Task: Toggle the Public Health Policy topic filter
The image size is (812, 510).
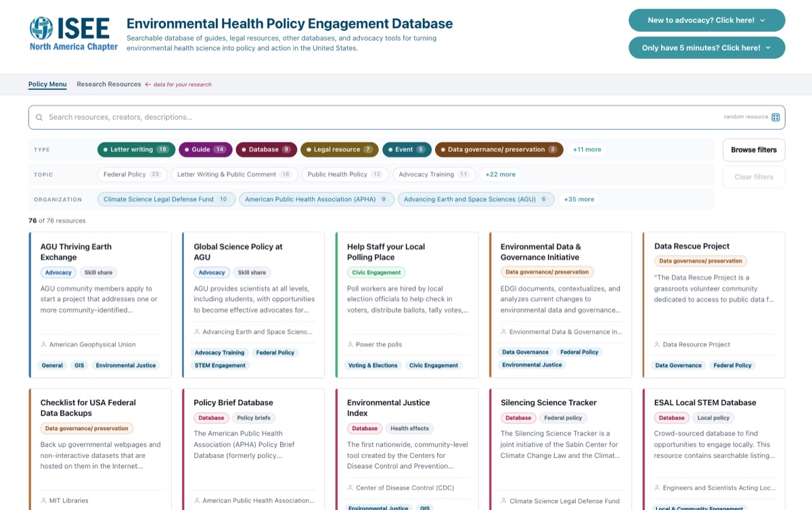Action: click(345, 175)
